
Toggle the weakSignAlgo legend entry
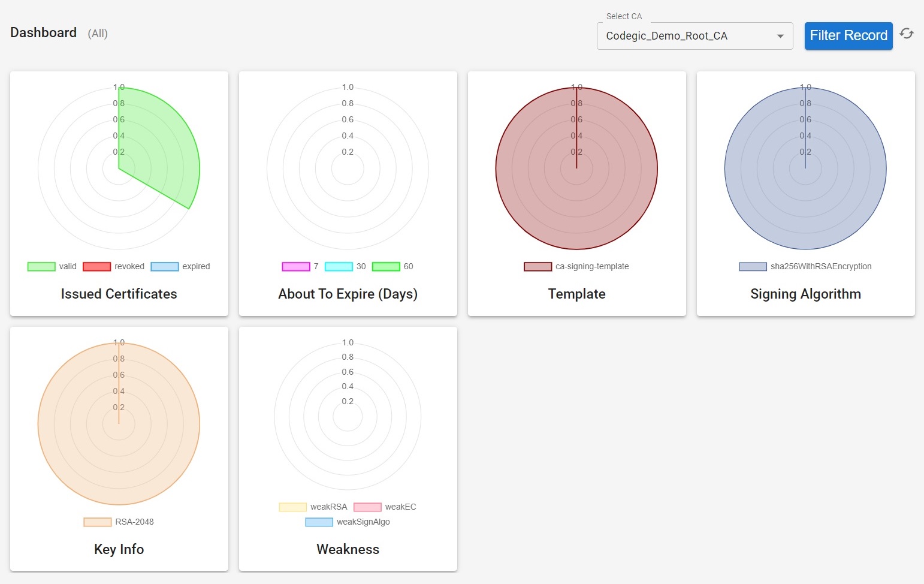(318, 522)
